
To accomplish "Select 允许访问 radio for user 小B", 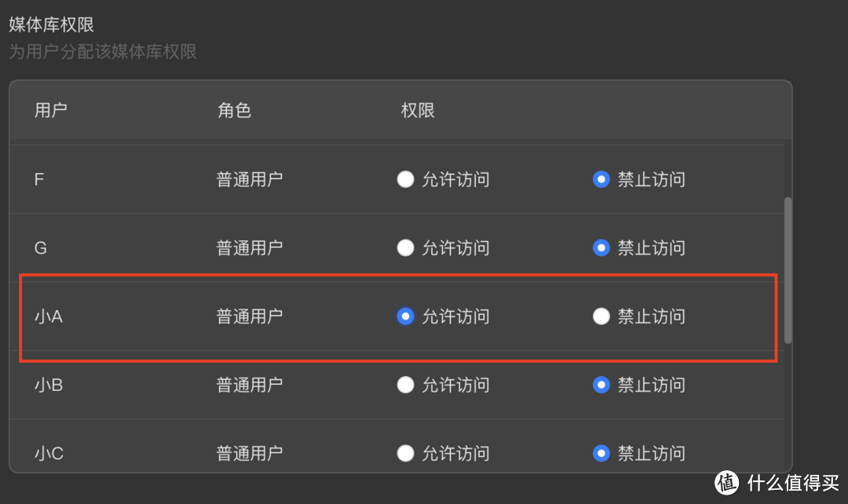I will click(x=405, y=385).
